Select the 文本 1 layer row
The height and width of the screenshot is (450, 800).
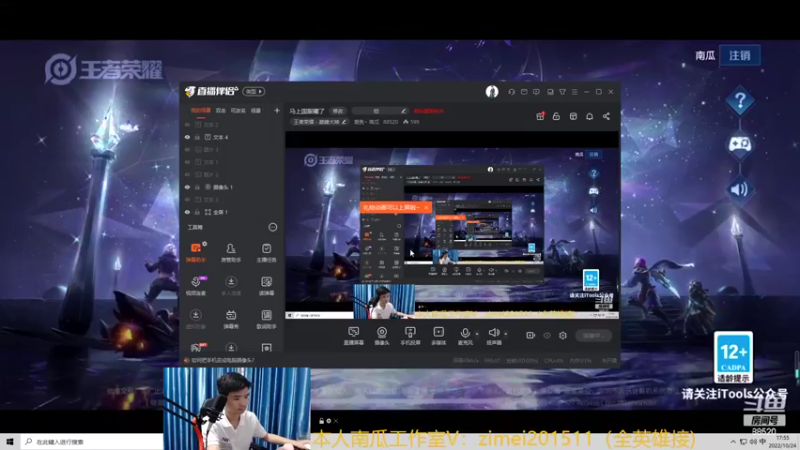tap(233, 162)
